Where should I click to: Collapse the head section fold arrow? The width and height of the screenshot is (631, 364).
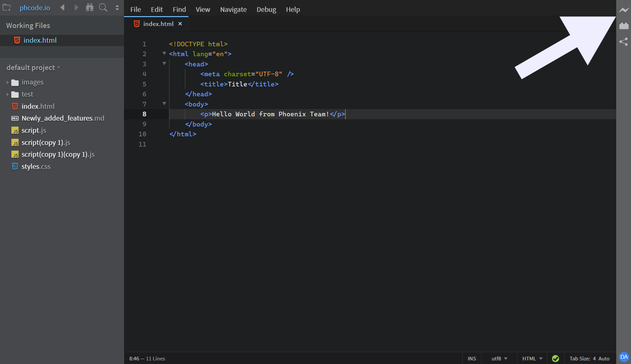click(x=164, y=63)
